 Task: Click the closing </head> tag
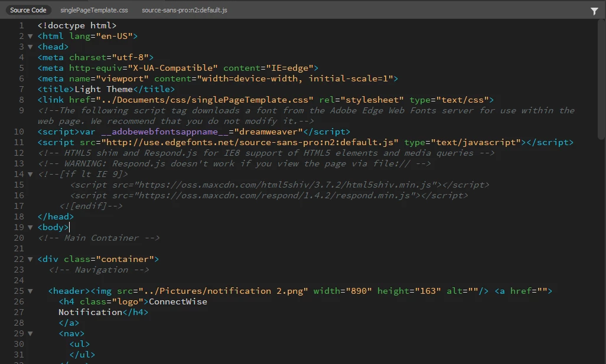pos(56,217)
